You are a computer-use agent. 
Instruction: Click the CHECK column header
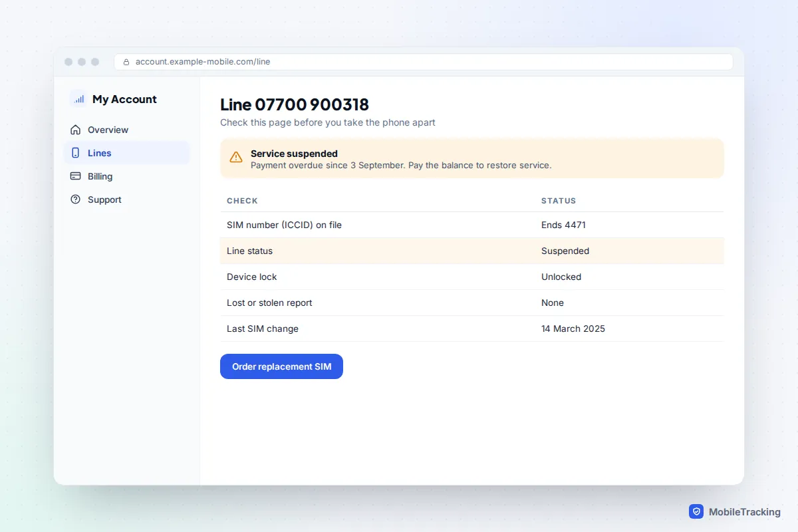[x=242, y=201]
